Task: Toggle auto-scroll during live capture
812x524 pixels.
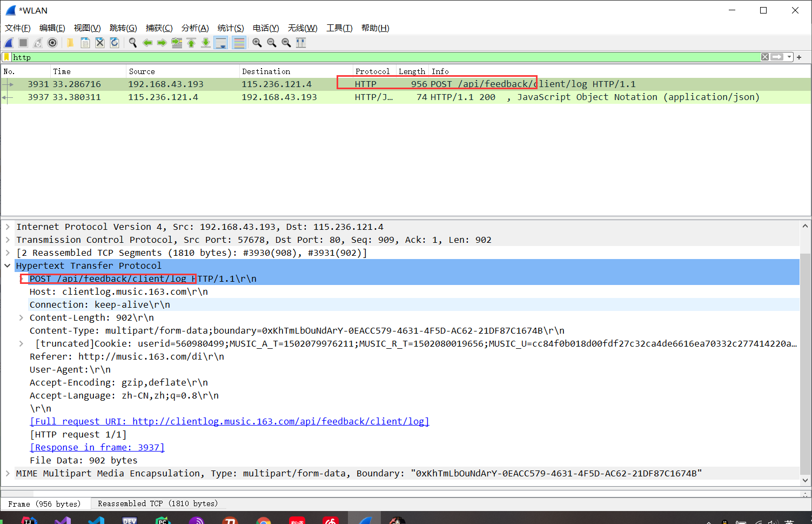Action: [x=221, y=43]
